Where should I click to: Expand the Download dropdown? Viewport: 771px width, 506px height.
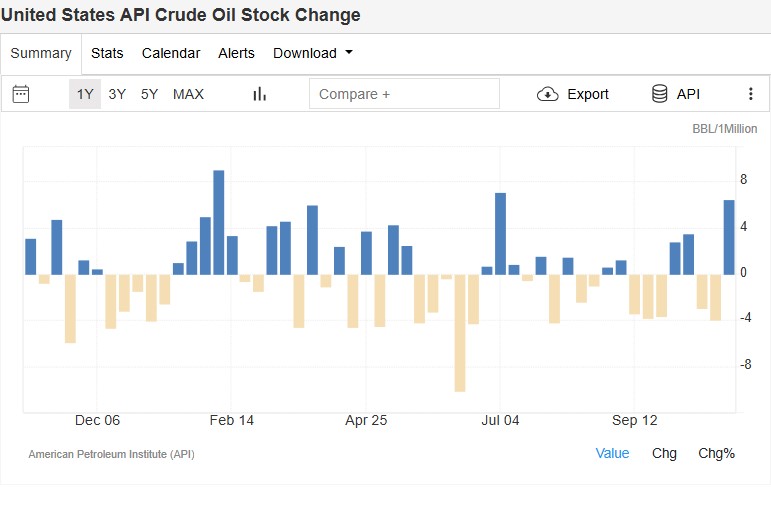coord(313,53)
